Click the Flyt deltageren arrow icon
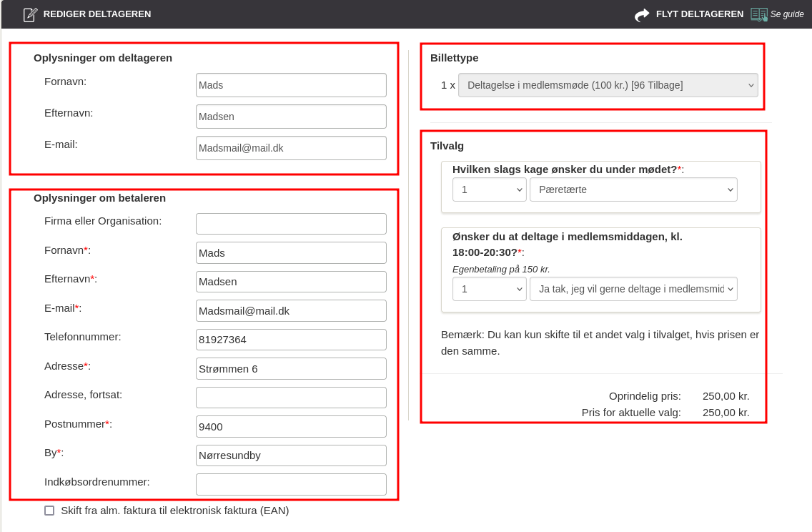The height and width of the screenshot is (532, 812). point(642,14)
